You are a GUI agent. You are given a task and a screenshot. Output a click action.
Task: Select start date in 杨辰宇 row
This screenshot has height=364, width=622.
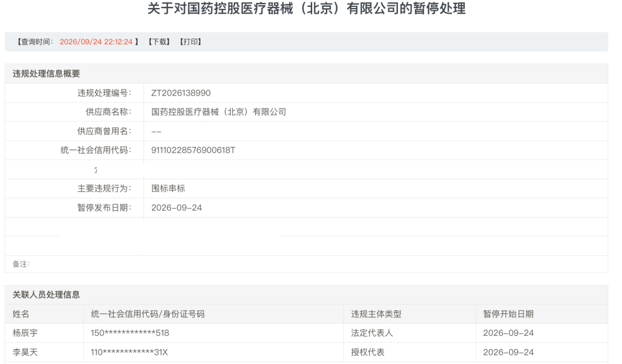pyautogui.click(x=508, y=333)
